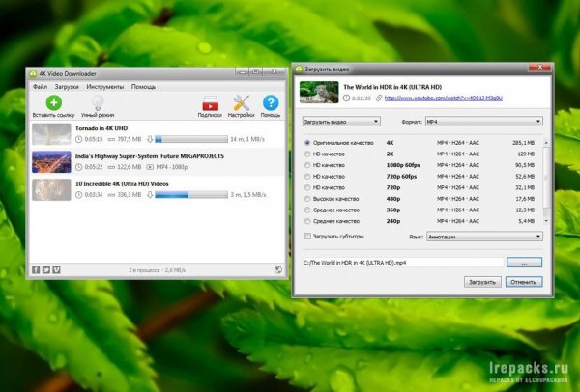Viewport: 580px width, 392px height.
Task: Click the Twitter icon in status bar
Action: point(46,269)
